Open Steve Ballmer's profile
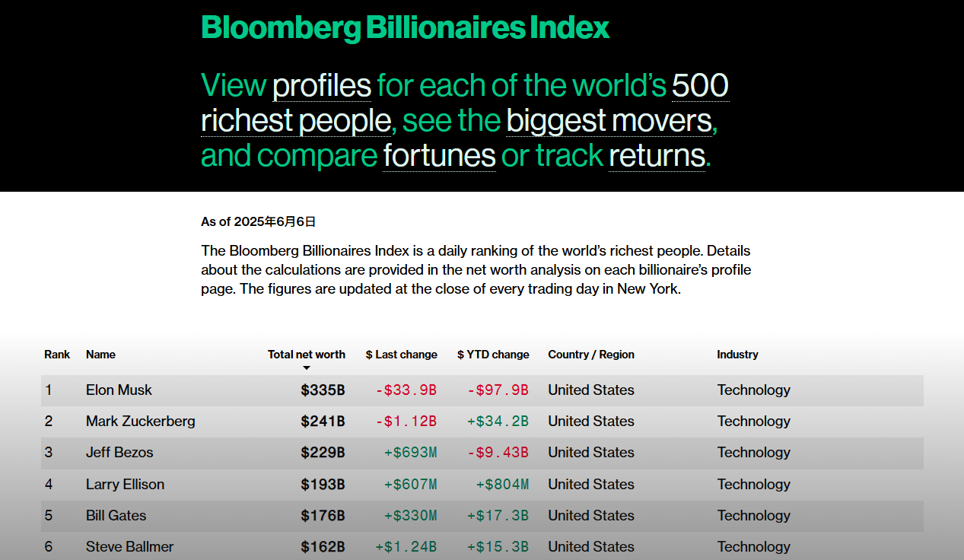Image resolution: width=964 pixels, height=560 pixels. (x=129, y=547)
